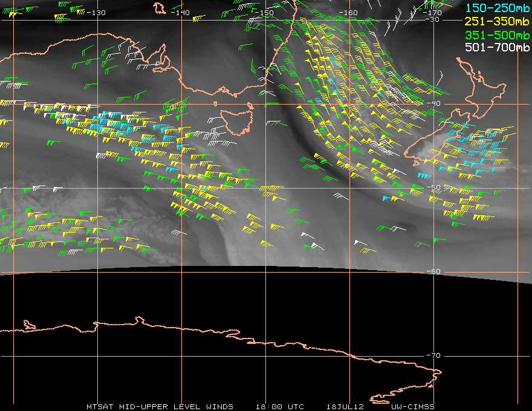Click the -130 longitude label
The width and height of the screenshot is (532, 411).
(x=96, y=13)
